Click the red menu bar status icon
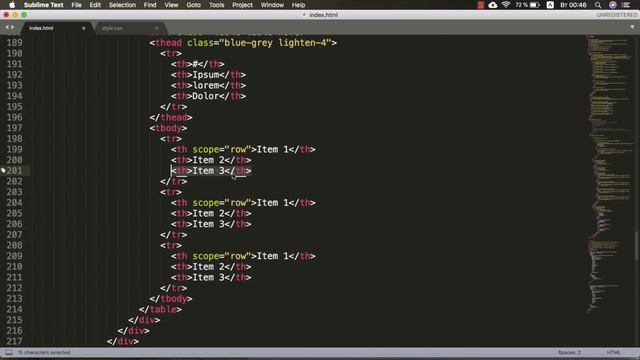640x360 pixels. coord(480,5)
